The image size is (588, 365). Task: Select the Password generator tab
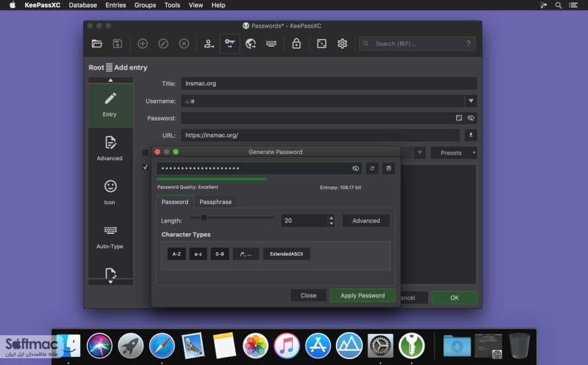click(175, 202)
